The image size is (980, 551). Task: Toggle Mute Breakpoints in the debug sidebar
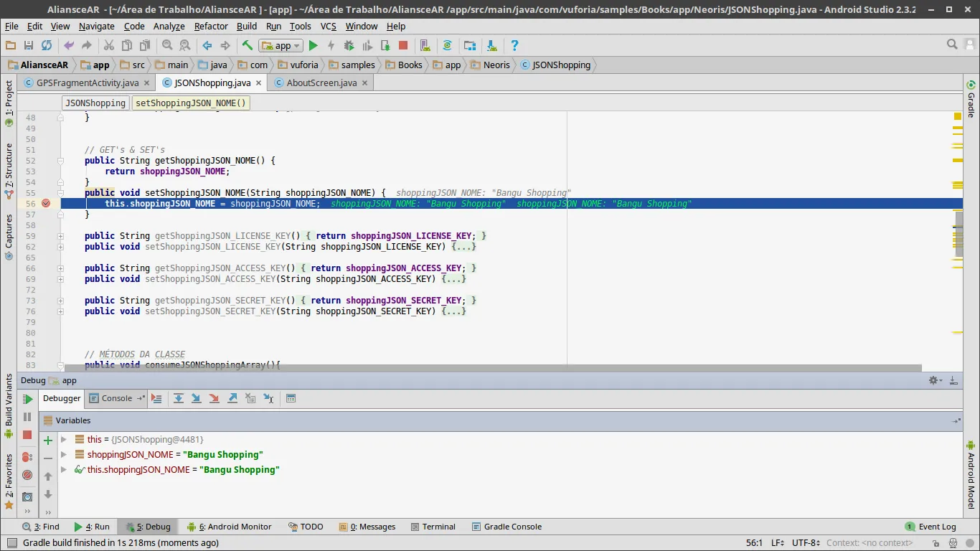pyautogui.click(x=27, y=475)
